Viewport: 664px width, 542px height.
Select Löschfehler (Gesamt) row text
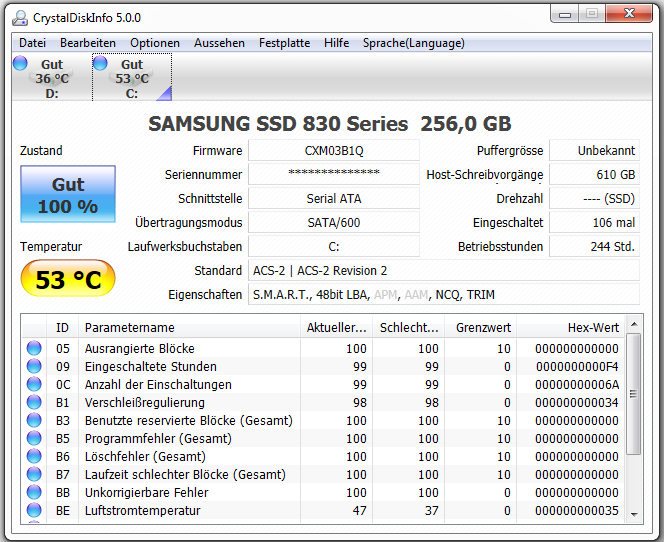point(145,456)
